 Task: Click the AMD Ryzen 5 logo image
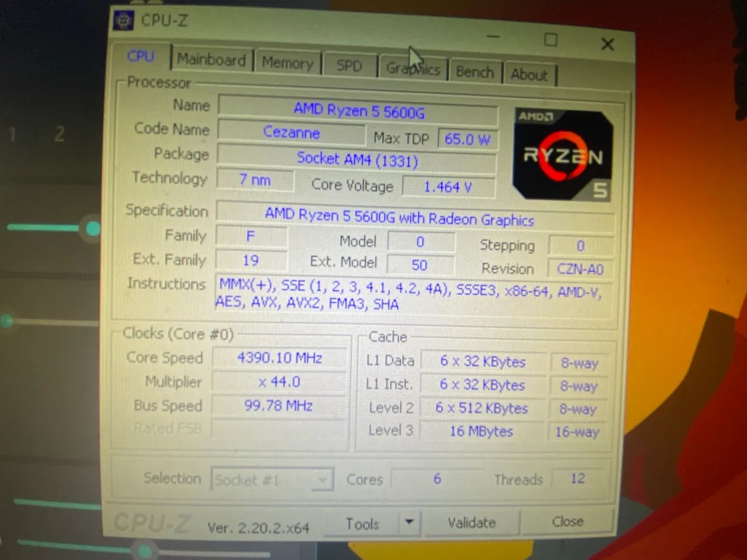563,154
